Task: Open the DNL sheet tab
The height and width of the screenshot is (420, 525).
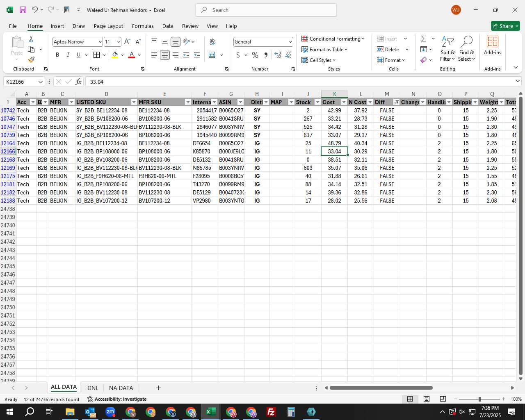Action: [x=93, y=388]
